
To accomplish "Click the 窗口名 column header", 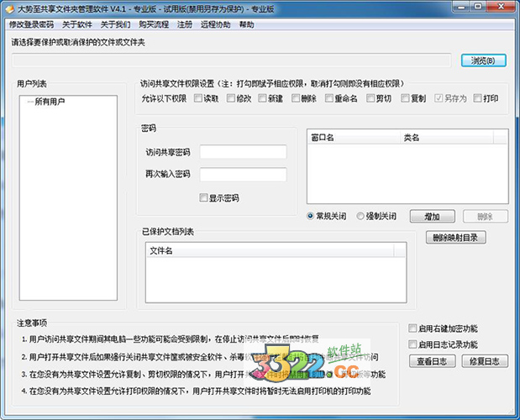I will coord(355,137).
